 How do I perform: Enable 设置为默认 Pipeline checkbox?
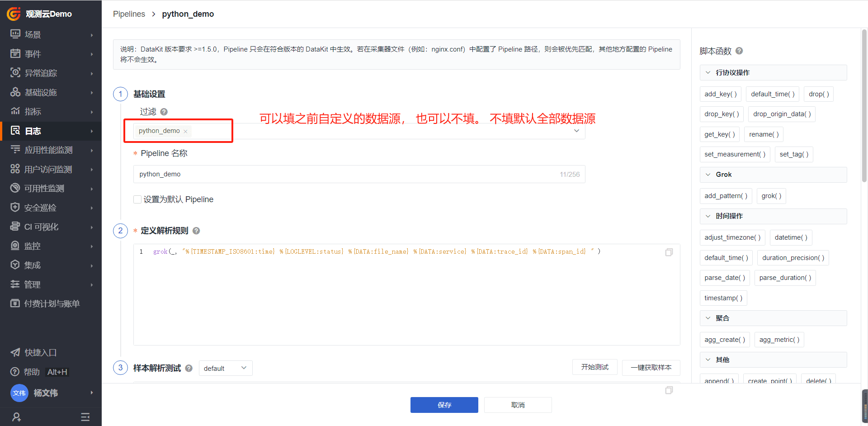coord(137,199)
